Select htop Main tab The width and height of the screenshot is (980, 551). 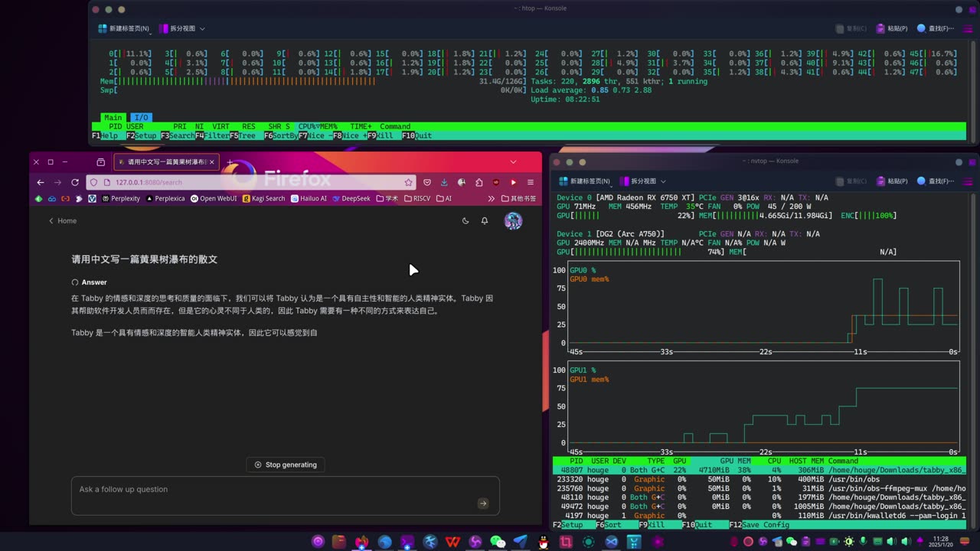[x=113, y=117]
